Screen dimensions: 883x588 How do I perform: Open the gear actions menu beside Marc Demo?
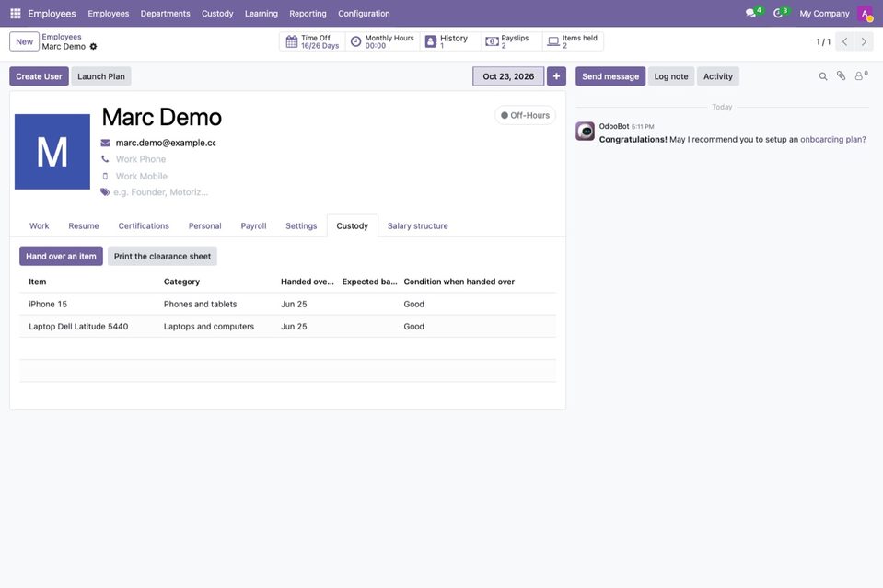point(94,47)
